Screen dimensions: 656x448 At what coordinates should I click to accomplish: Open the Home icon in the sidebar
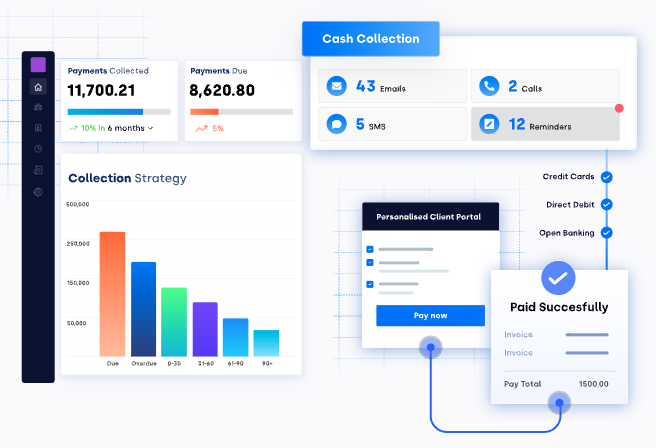(38, 87)
